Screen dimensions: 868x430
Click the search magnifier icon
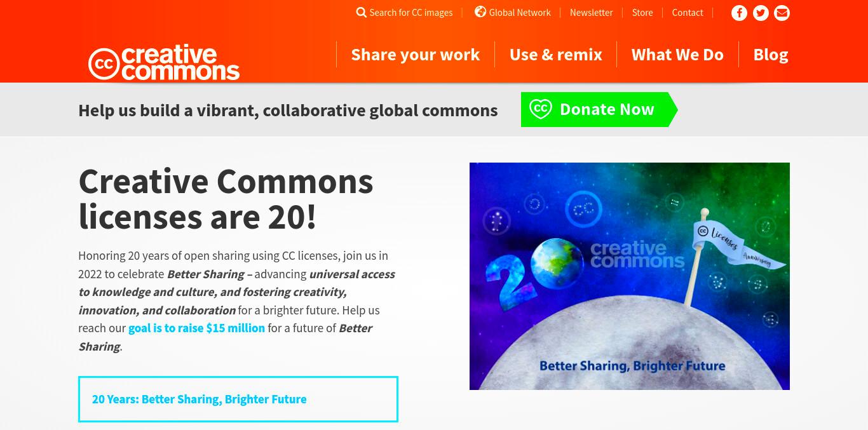[361, 13]
